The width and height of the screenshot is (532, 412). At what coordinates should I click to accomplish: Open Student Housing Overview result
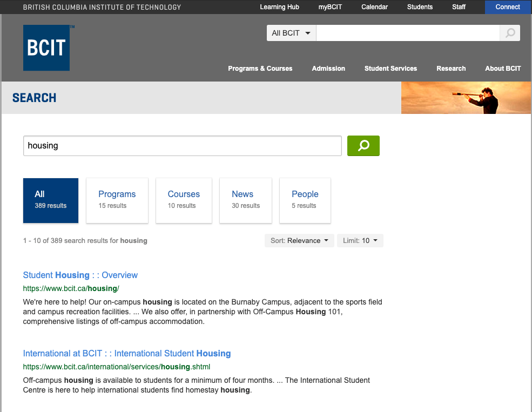point(80,275)
